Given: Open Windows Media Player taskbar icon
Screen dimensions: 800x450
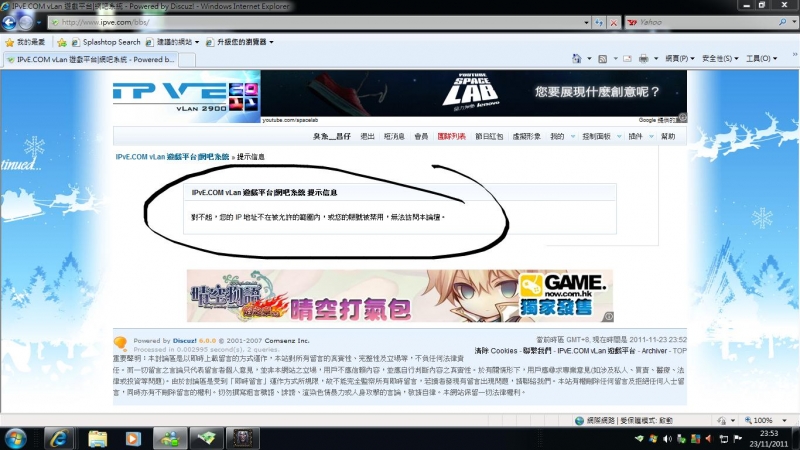Looking at the screenshot, I should tap(133, 439).
